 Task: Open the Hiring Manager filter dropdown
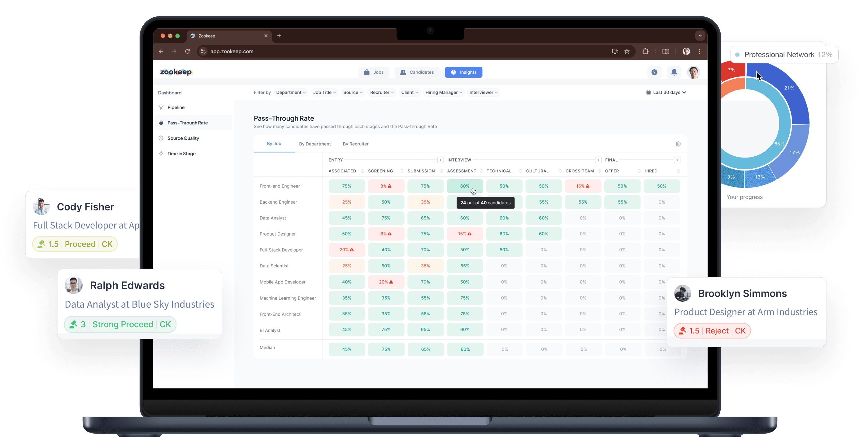443,92
